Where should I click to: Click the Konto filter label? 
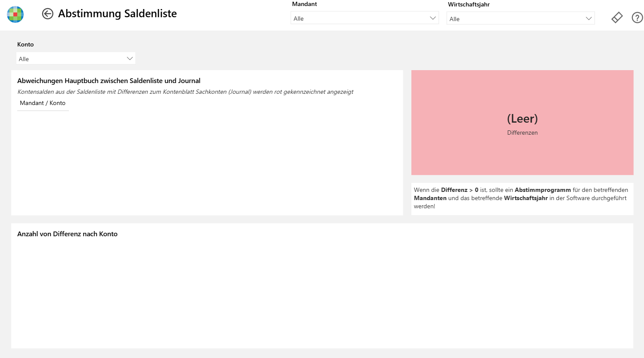click(25, 44)
